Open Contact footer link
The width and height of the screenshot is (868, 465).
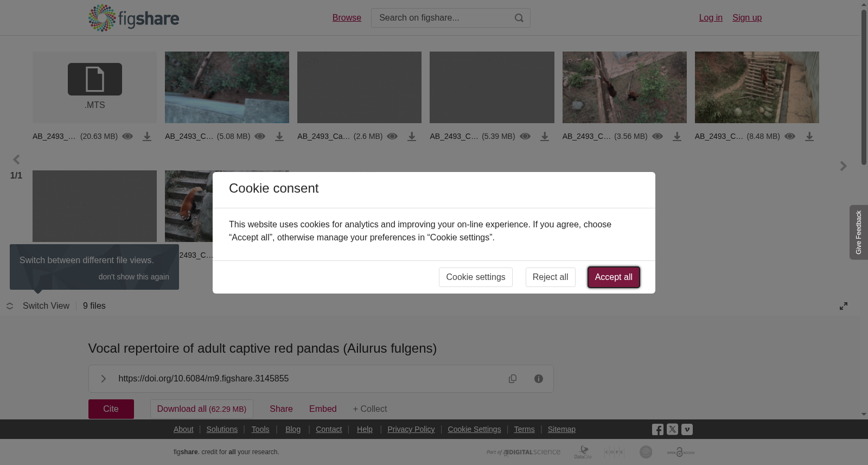329,429
